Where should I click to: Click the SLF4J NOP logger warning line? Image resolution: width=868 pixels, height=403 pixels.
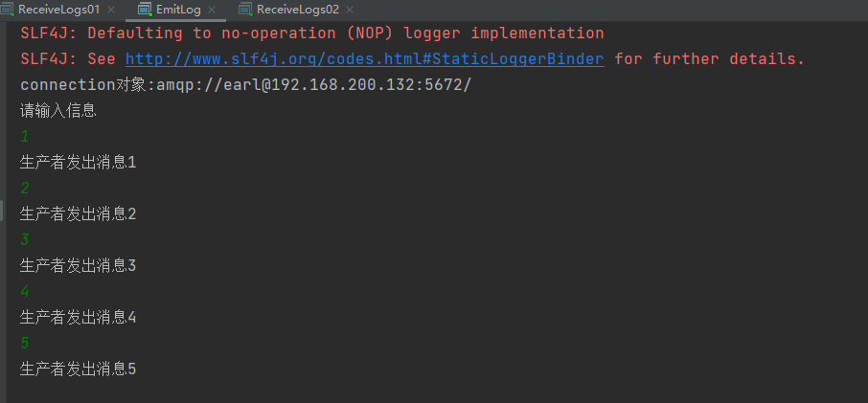point(312,34)
